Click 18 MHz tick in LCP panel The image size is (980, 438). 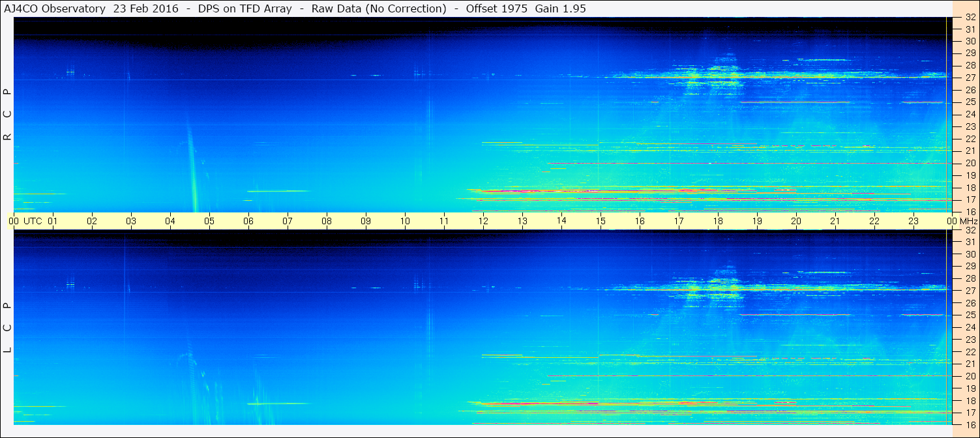click(x=970, y=401)
